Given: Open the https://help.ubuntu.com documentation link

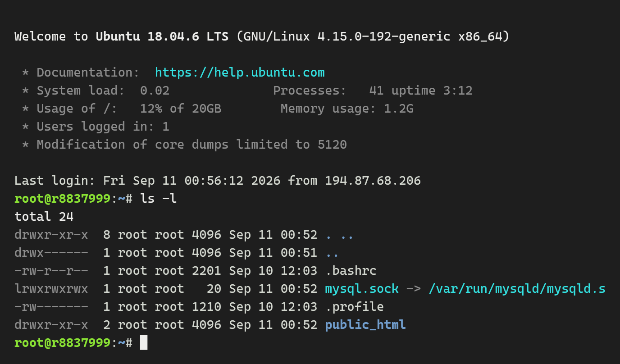Looking at the screenshot, I should click(x=240, y=73).
